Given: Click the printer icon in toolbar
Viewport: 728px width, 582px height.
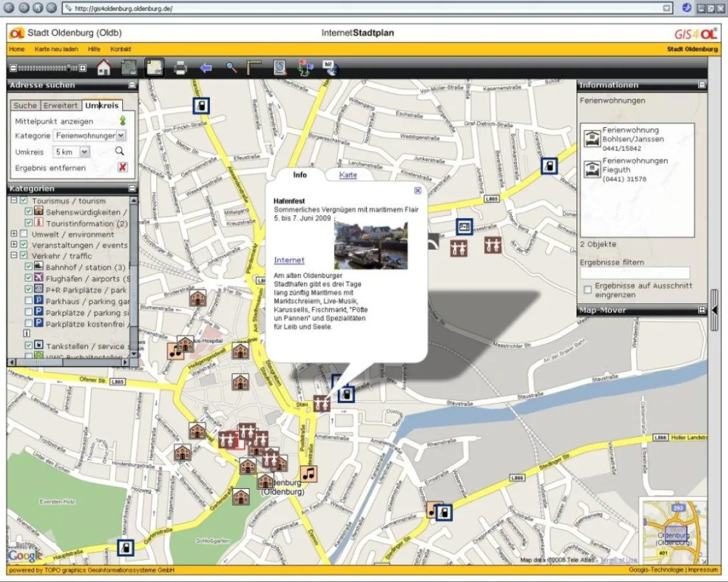Looking at the screenshot, I should [181, 68].
